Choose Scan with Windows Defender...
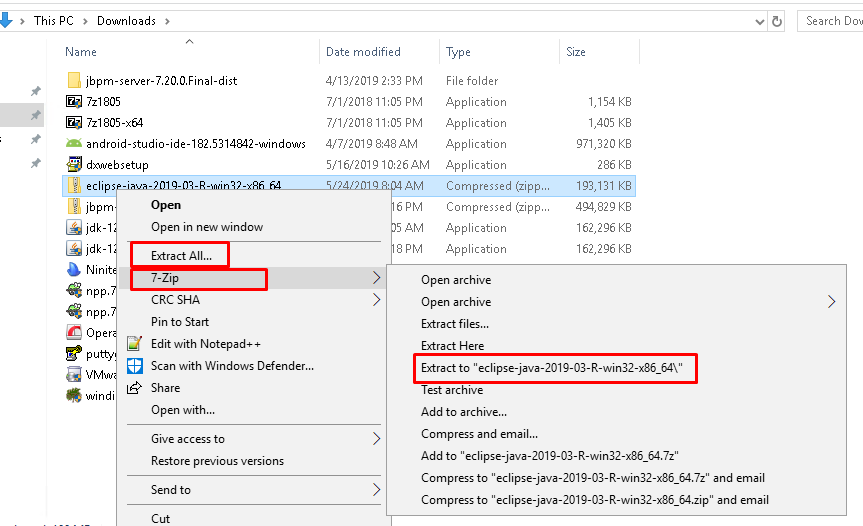The width and height of the screenshot is (863, 526). (232, 366)
